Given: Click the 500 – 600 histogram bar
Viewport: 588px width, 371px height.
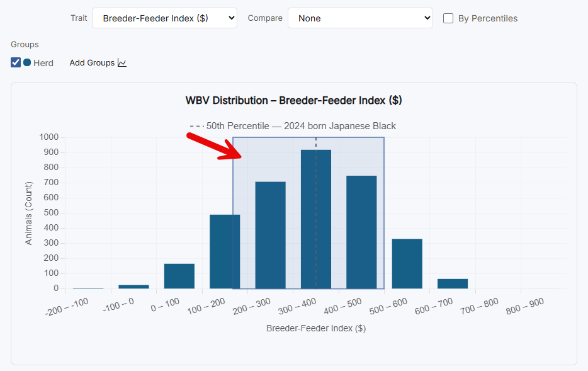Looking at the screenshot, I should (407, 264).
